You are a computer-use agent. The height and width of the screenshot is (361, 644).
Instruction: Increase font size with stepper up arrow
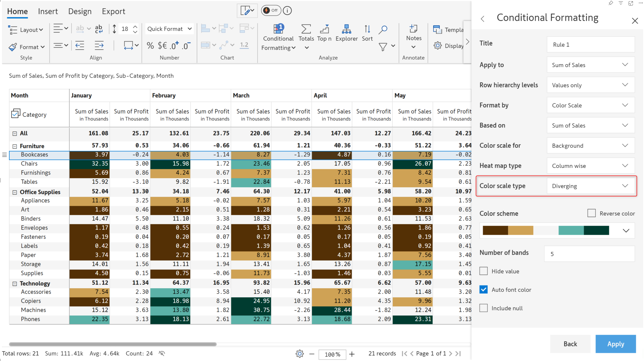tap(135, 26)
